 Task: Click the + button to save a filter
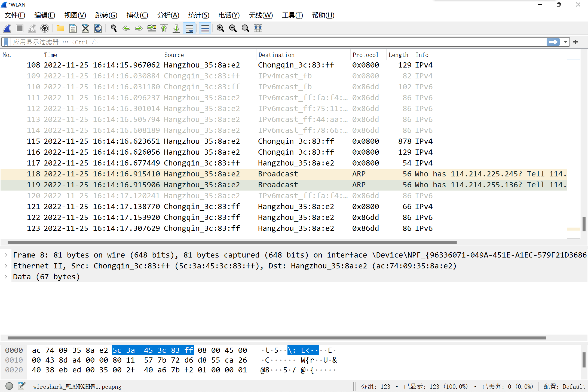coord(575,42)
